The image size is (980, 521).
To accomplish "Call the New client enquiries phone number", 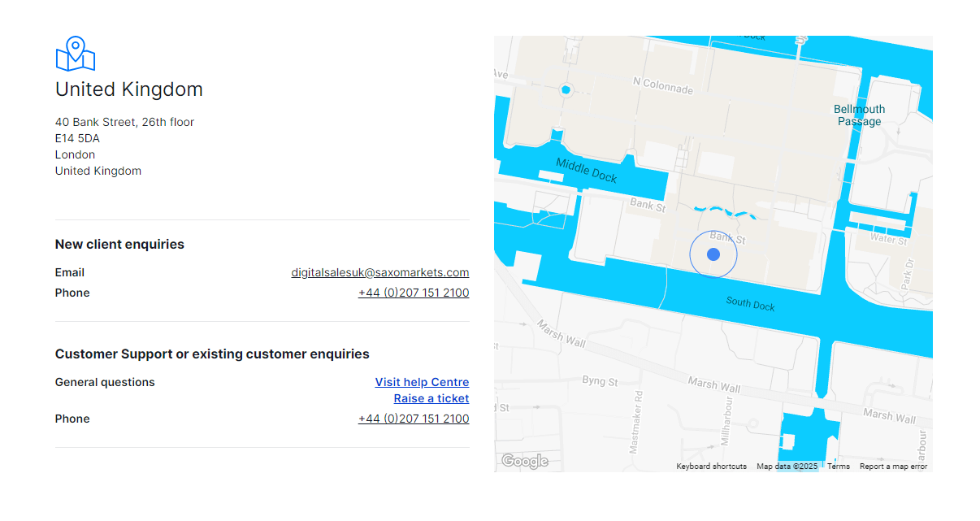I will tap(414, 293).
